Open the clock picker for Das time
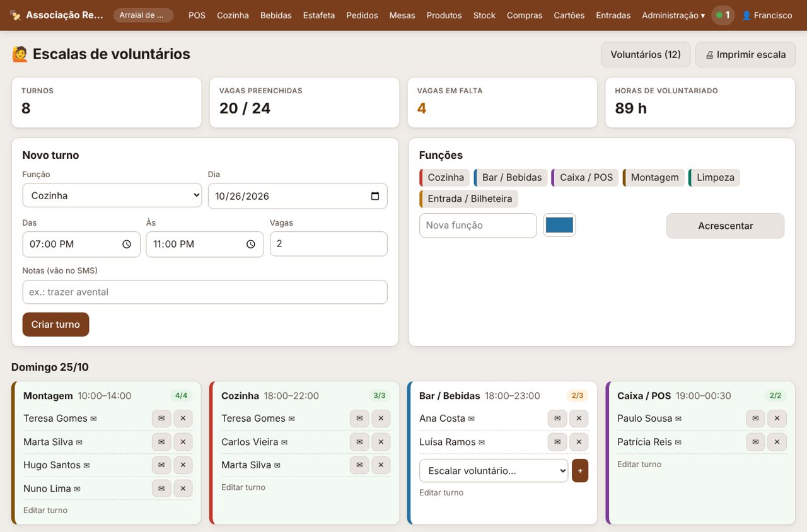The width and height of the screenshot is (807, 532). click(127, 244)
